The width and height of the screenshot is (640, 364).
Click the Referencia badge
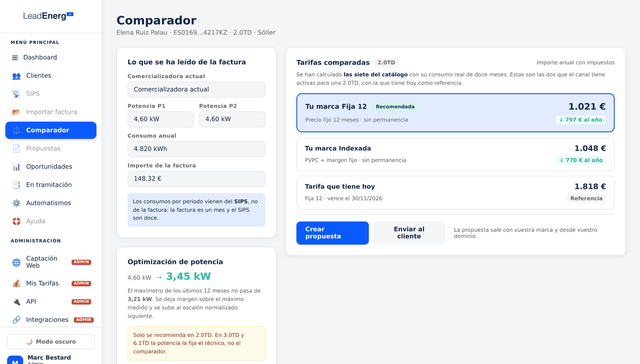[x=587, y=198]
